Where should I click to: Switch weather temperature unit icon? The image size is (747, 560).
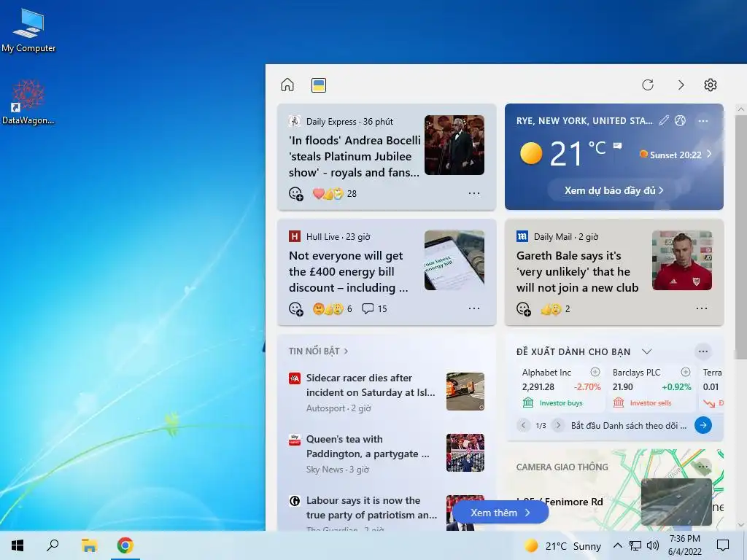click(681, 120)
